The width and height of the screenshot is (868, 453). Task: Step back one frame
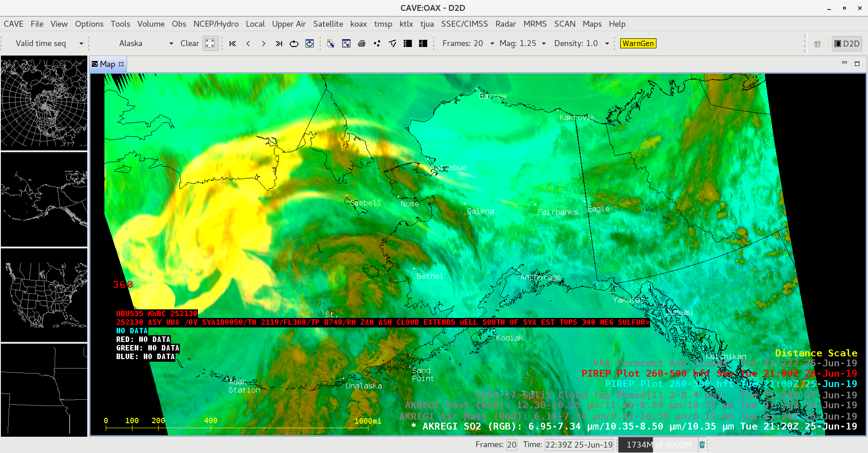[x=248, y=43]
